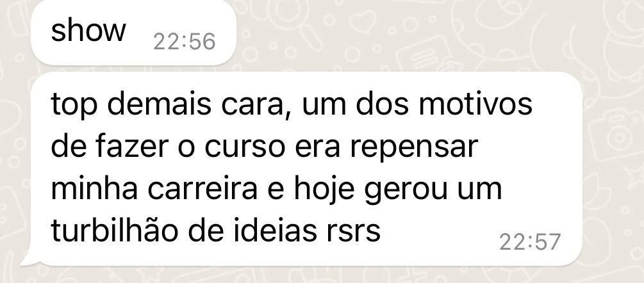Click the word "motivos" in the message

tap(475, 104)
